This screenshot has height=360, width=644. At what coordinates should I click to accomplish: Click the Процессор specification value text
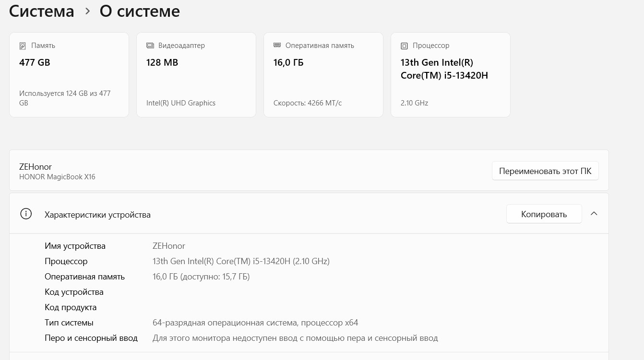pos(241,261)
